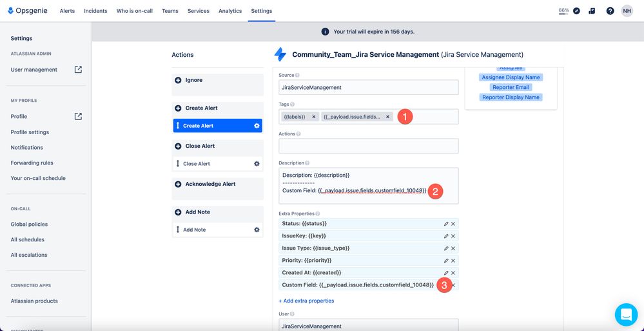Delete the Created At extra property
The width and height of the screenshot is (644, 331).
453,273
